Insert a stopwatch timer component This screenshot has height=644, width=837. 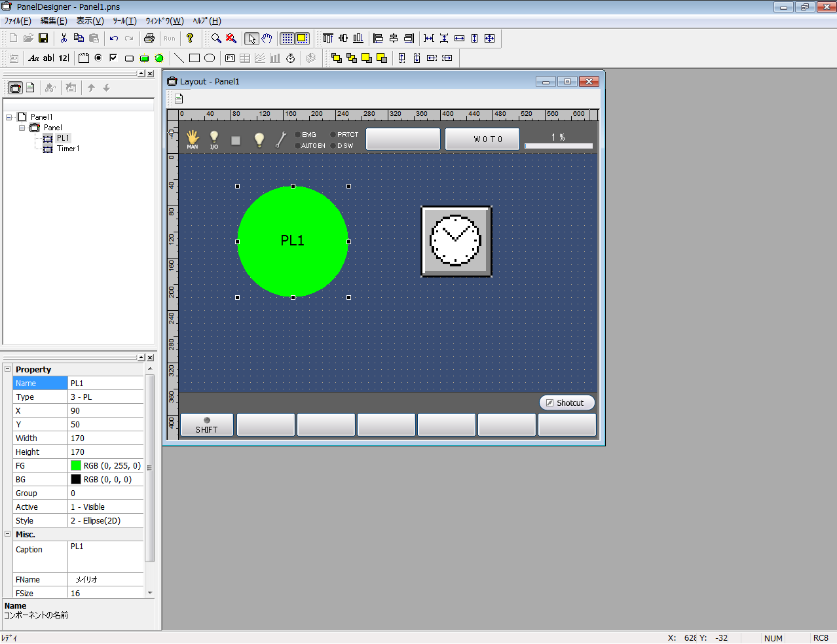pos(290,58)
